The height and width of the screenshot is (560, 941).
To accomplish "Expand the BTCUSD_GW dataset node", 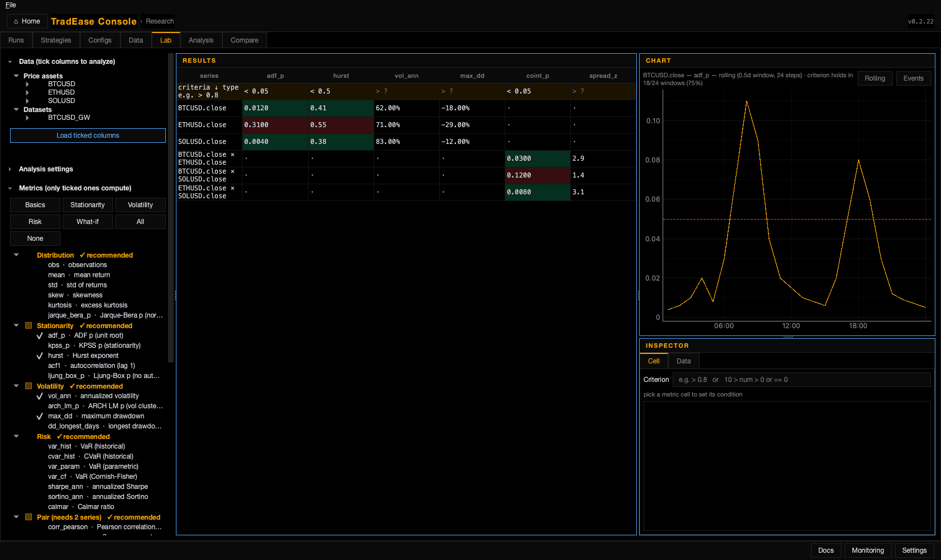I will 27,118.
